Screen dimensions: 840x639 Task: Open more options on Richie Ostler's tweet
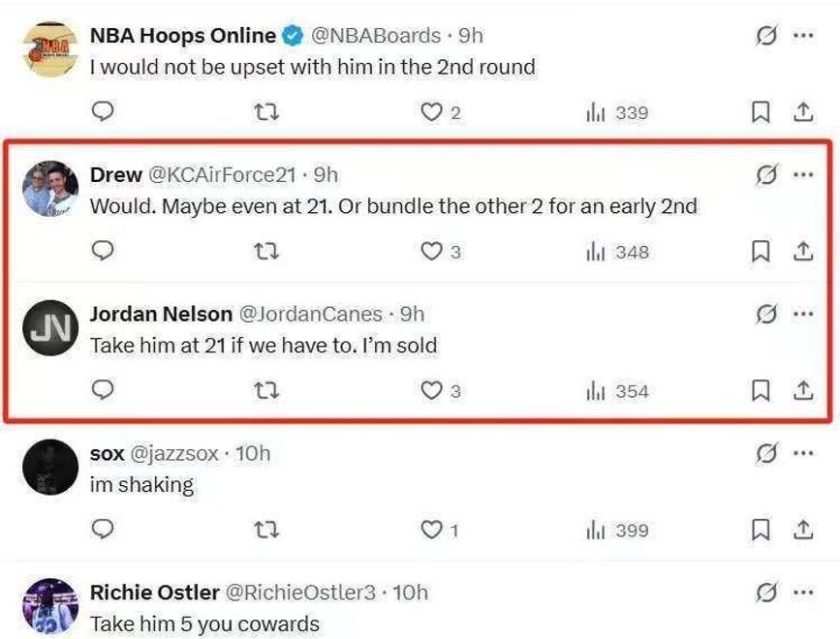(x=803, y=593)
